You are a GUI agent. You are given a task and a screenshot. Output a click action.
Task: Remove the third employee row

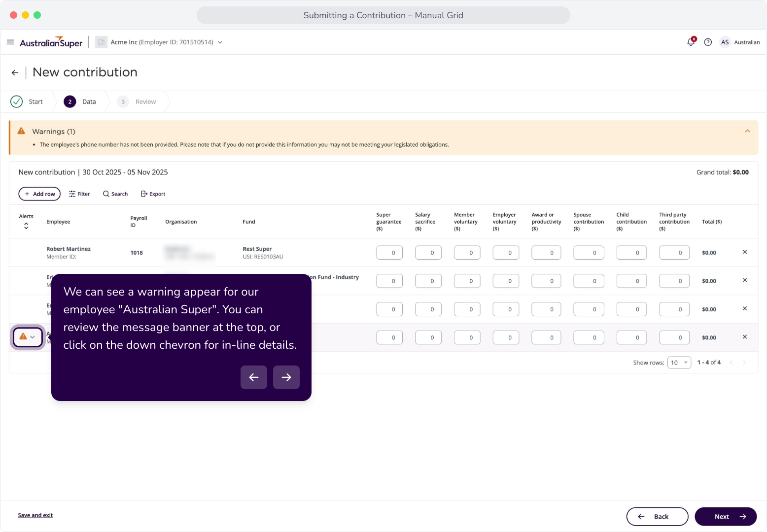point(745,309)
